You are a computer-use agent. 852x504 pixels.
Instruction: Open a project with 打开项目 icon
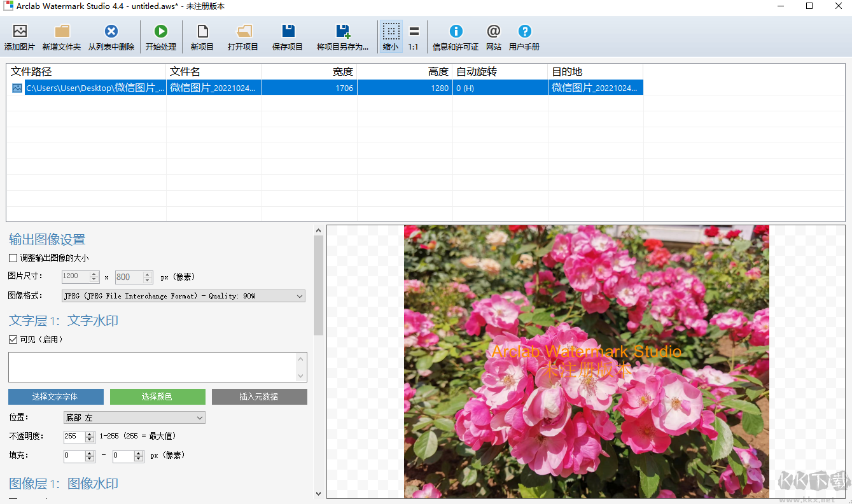[x=243, y=32]
